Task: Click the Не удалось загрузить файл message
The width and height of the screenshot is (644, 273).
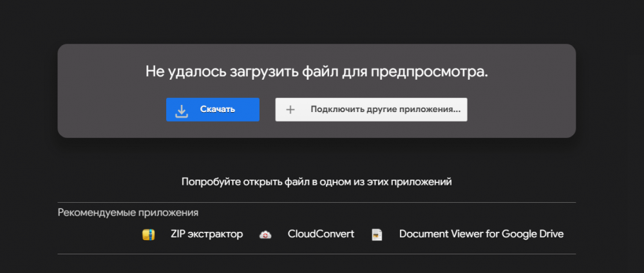Action: click(x=317, y=72)
